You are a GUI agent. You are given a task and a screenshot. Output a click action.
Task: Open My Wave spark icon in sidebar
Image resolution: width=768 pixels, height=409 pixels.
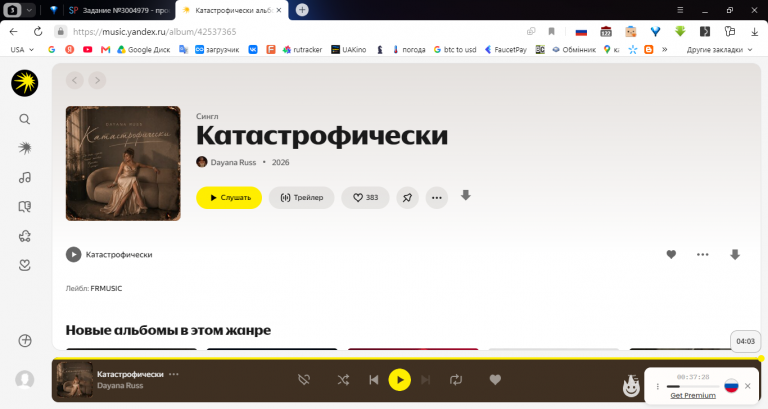point(24,148)
